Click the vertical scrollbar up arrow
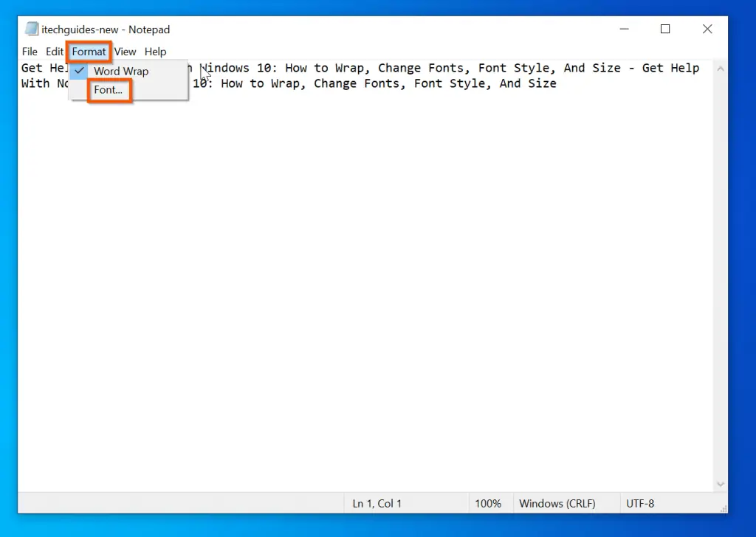The width and height of the screenshot is (756, 537). pyautogui.click(x=721, y=69)
